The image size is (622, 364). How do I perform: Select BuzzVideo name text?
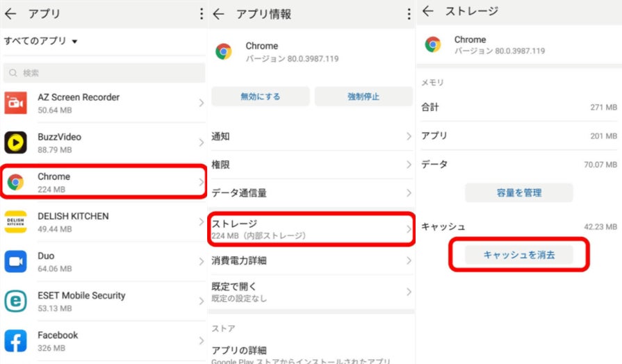coord(60,137)
